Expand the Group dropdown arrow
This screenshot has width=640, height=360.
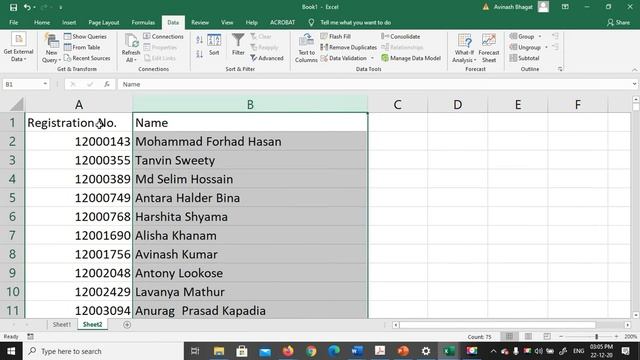[540, 37]
